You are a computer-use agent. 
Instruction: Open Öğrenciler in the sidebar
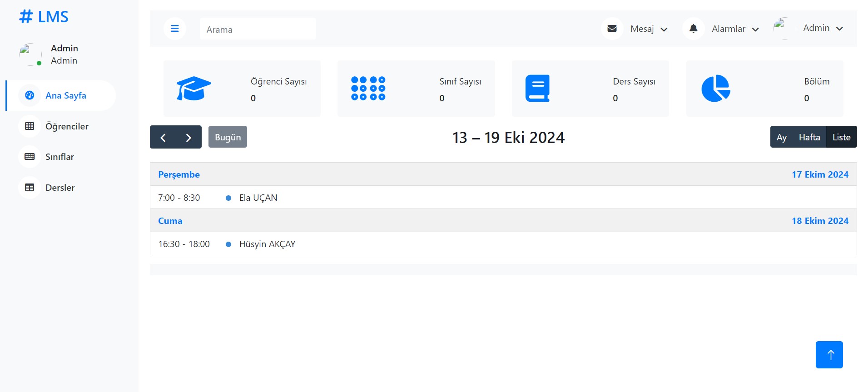point(67,126)
